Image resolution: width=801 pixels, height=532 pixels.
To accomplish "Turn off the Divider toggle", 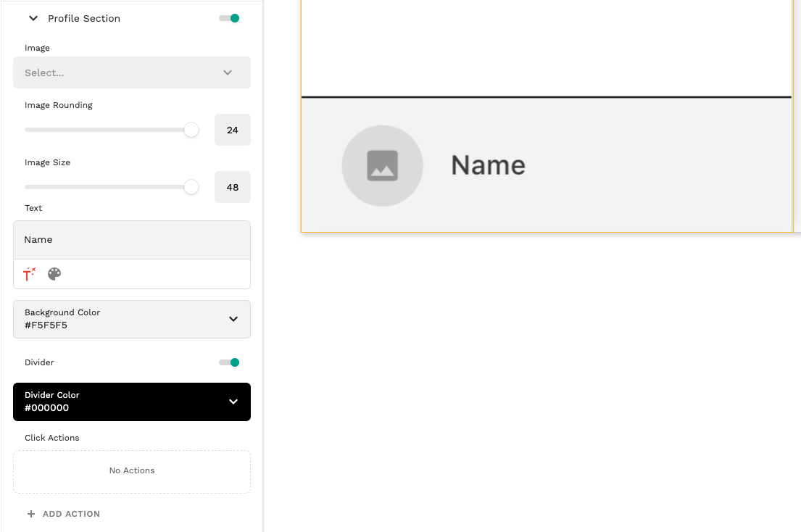I will tap(228, 362).
